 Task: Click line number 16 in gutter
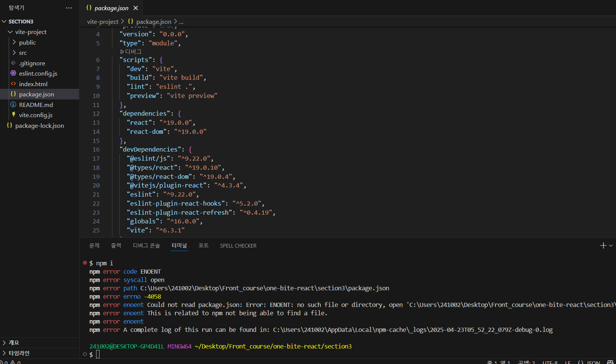click(x=96, y=150)
